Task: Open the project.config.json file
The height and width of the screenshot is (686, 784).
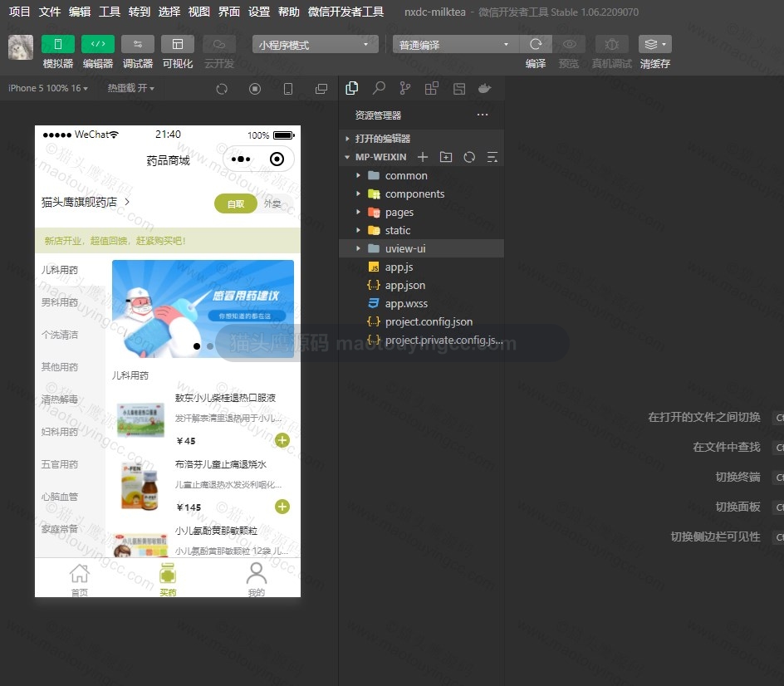Action: click(x=421, y=321)
